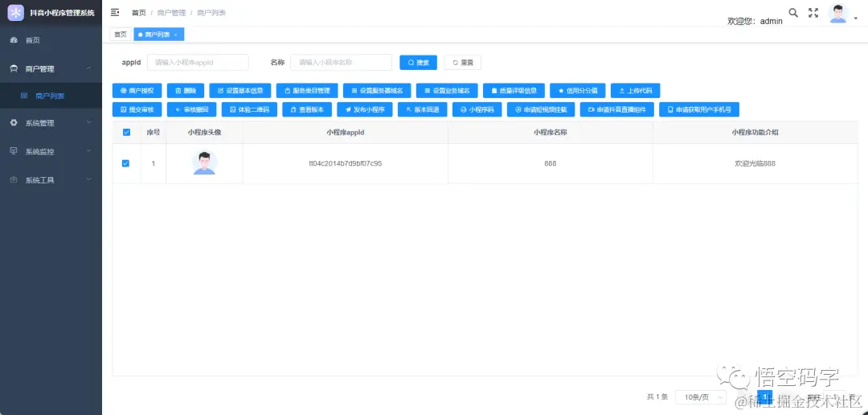This screenshot has width=868, height=415.
Task: Click the admin avatar picture
Action: (x=838, y=14)
